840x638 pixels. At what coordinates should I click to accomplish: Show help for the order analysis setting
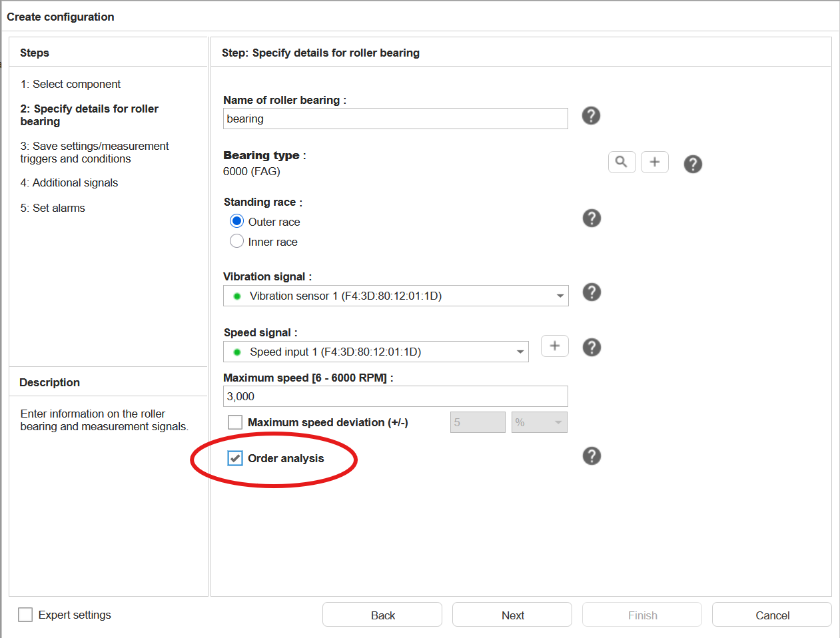pos(591,456)
